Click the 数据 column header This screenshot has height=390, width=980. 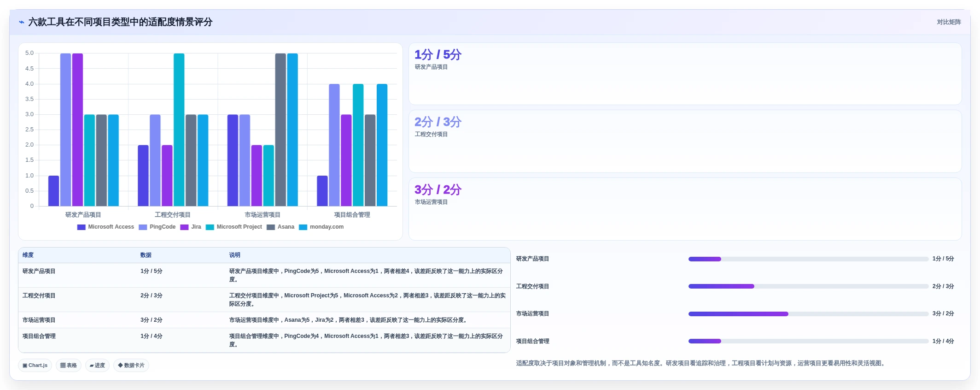tap(146, 255)
